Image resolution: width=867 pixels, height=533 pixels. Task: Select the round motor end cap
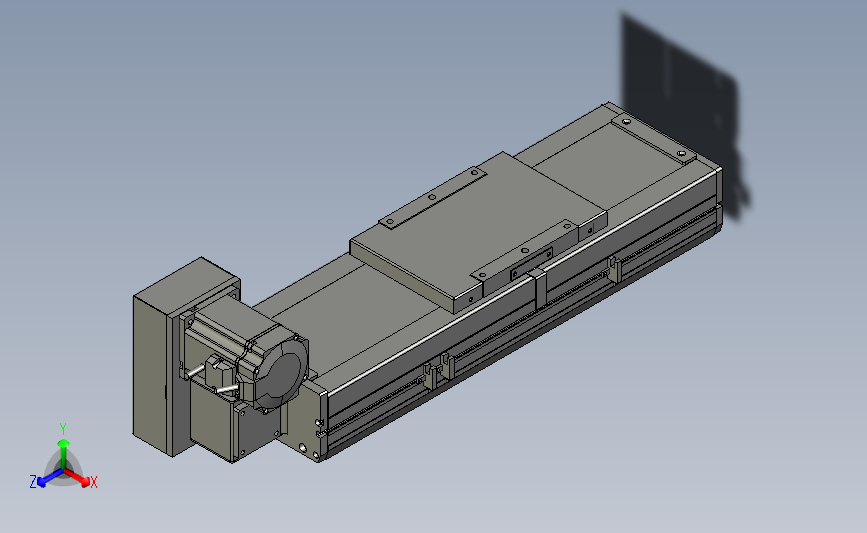click(x=281, y=373)
